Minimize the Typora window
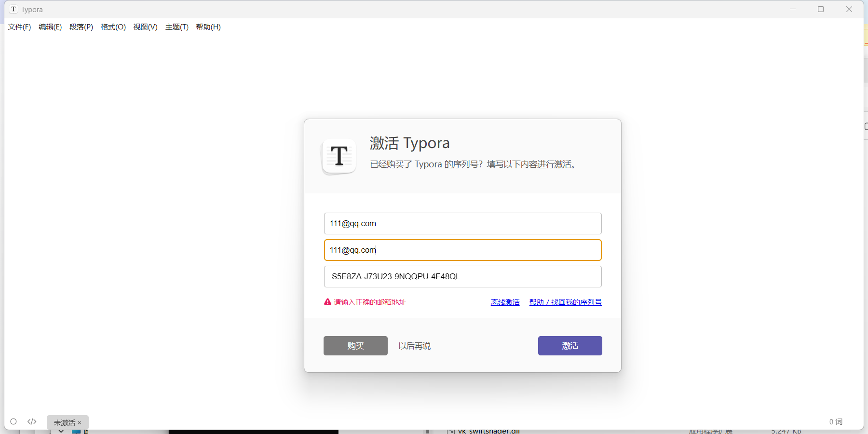This screenshot has width=868, height=434. (793, 9)
